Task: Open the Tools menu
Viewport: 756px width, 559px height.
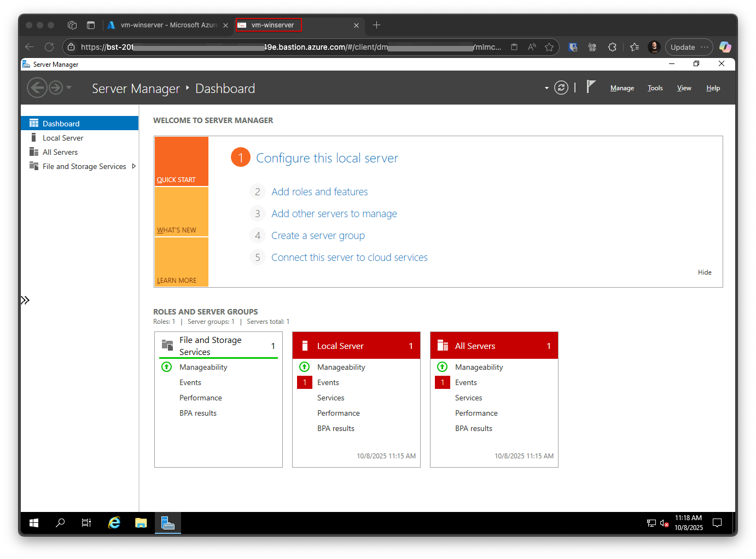Action: coord(655,88)
